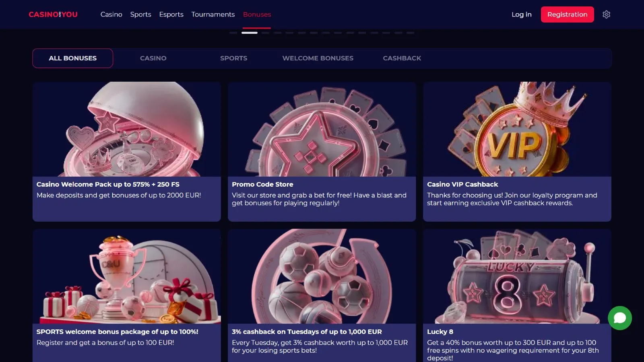Open the Tournaments menu item
The image size is (644, 362).
point(213,14)
